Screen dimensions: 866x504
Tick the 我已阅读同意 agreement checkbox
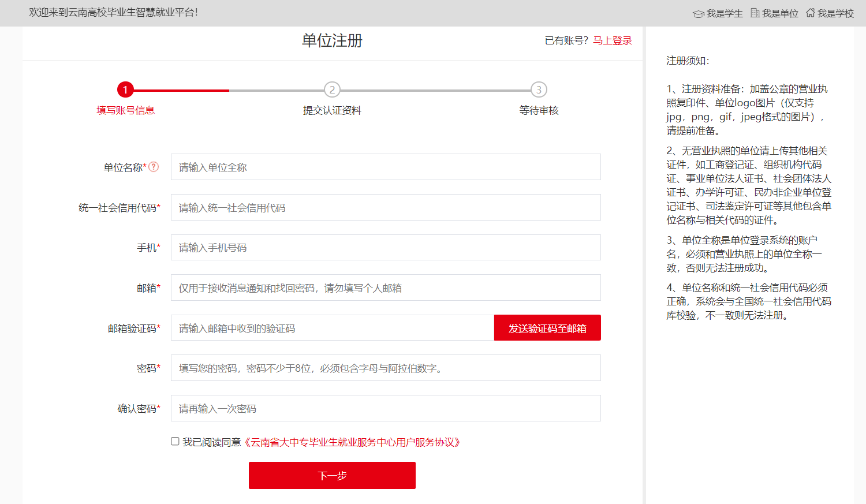tap(175, 442)
